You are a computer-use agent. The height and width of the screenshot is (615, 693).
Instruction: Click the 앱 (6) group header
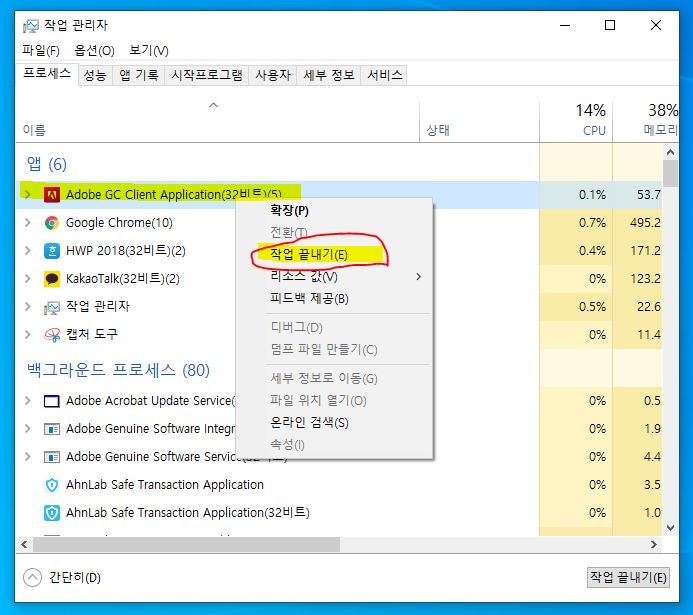click(46, 164)
